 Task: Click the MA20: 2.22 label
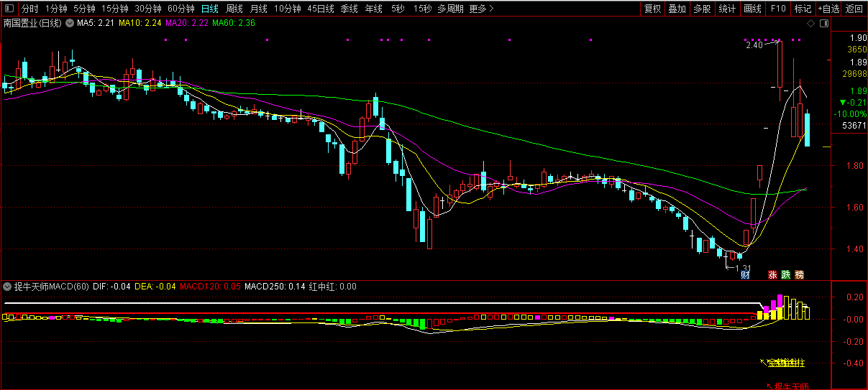coord(187,23)
